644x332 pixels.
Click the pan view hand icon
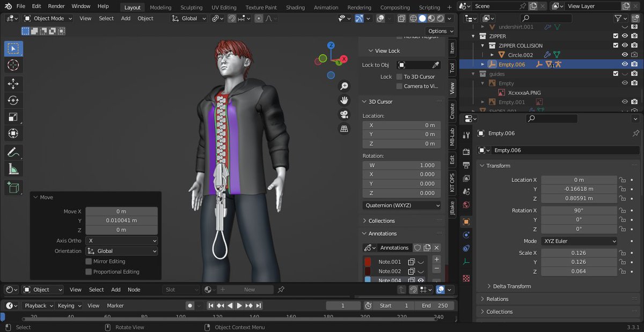(x=345, y=100)
